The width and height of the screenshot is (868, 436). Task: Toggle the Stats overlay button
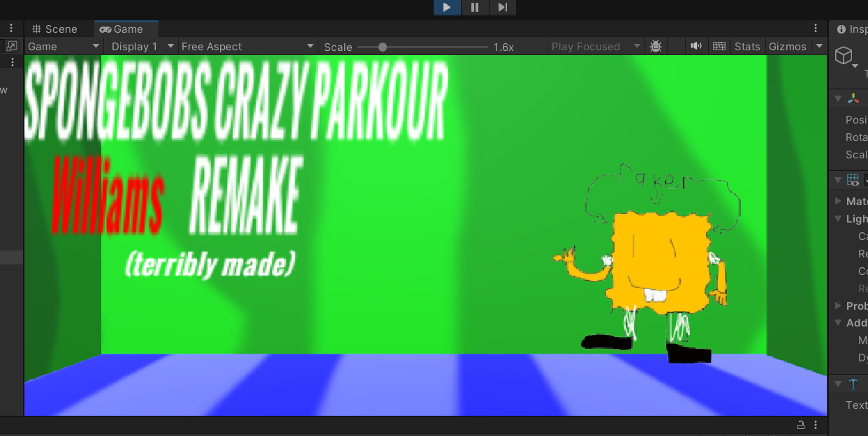[747, 47]
